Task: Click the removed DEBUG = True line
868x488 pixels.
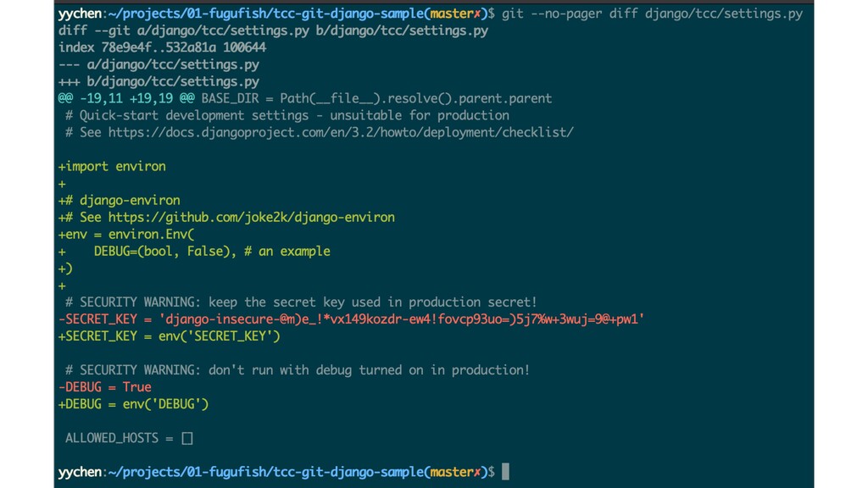Action: (104, 387)
